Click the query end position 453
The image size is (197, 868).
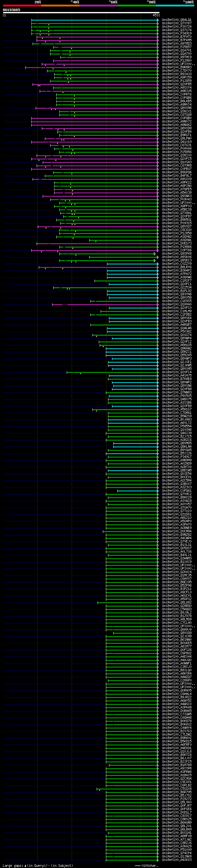155,15
